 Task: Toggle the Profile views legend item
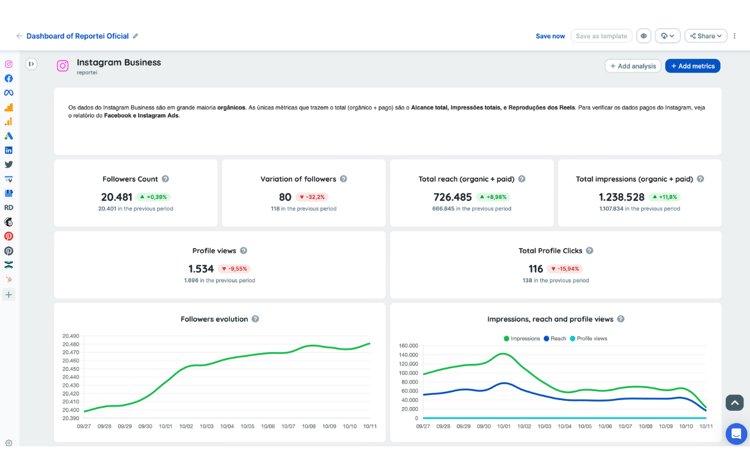coord(588,338)
